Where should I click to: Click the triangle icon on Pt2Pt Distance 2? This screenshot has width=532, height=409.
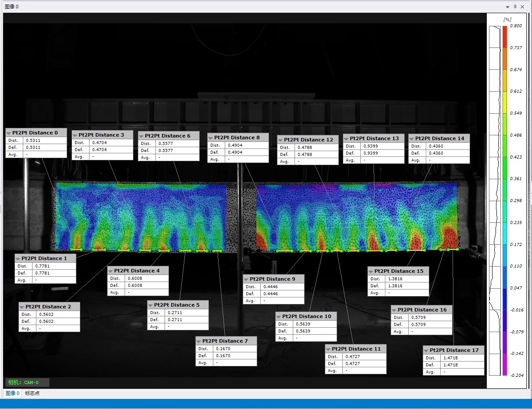coord(22,307)
